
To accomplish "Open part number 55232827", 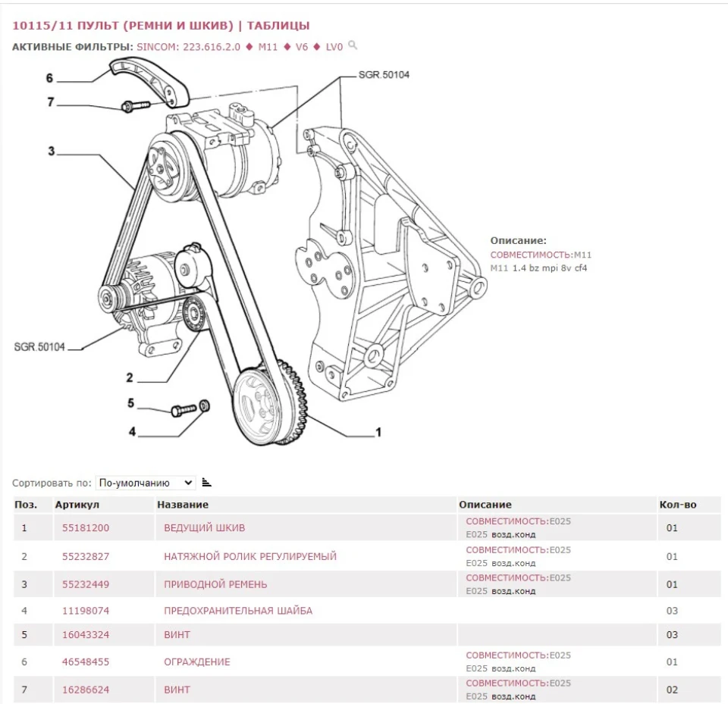I will coord(86,556).
